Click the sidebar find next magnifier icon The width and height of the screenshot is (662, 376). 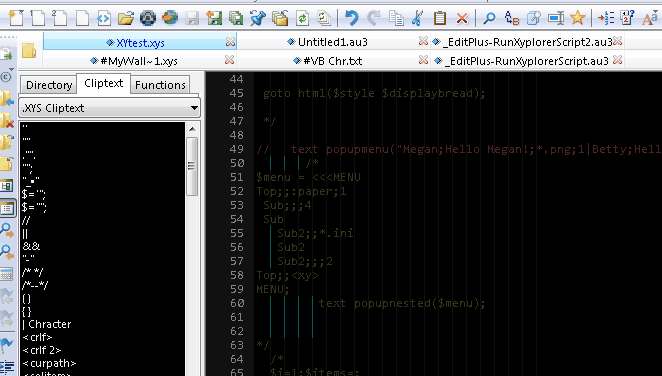coord(7,230)
